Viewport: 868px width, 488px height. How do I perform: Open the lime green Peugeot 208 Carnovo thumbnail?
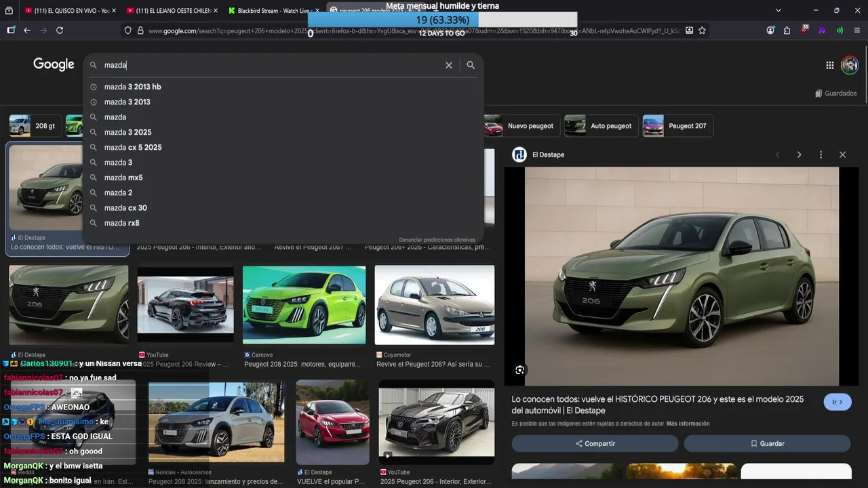(x=304, y=304)
